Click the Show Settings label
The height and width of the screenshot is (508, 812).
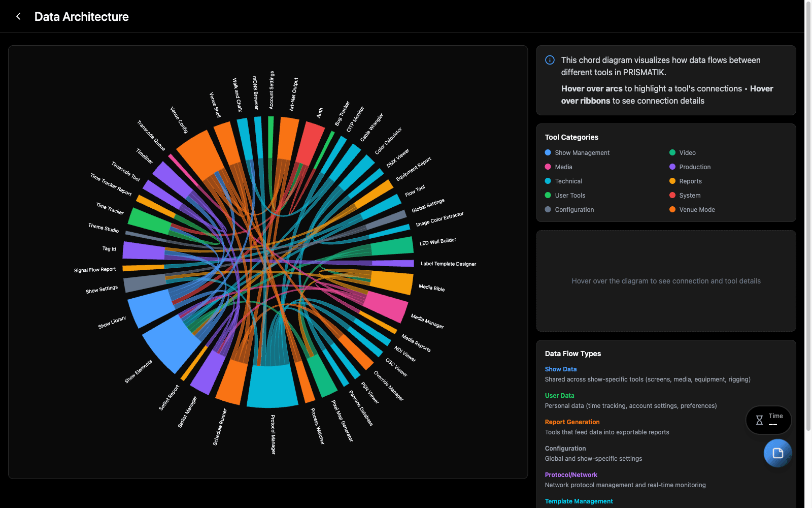click(x=101, y=290)
